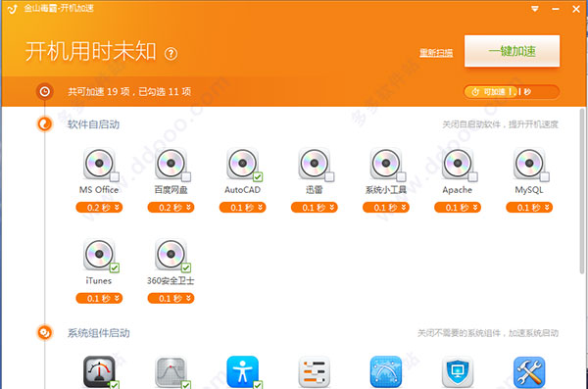Click the blue accessibility figure icon
The height and width of the screenshot is (389, 588).
[242, 371]
